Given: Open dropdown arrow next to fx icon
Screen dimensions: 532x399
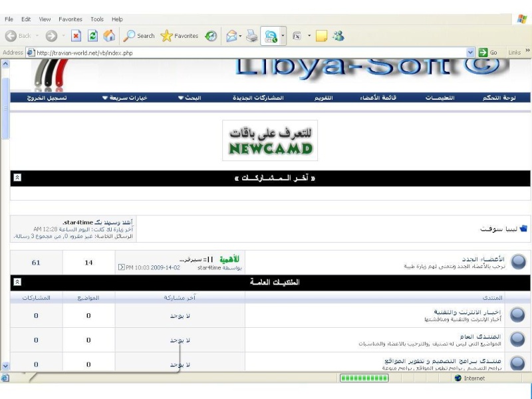Looking at the screenshot, I should tap(309, 36).
